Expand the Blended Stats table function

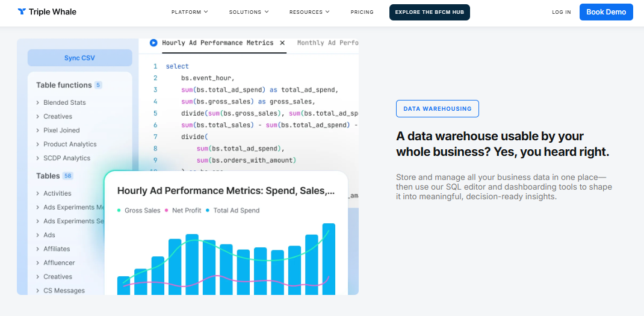pyautogui.click(x=61, y=102)
